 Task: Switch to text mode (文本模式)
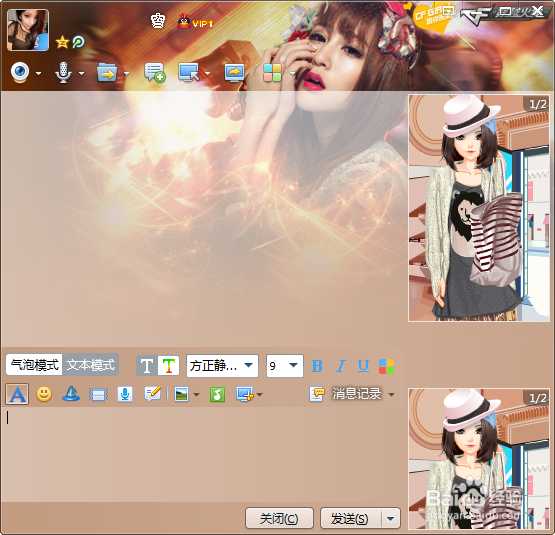coord(91,364)
